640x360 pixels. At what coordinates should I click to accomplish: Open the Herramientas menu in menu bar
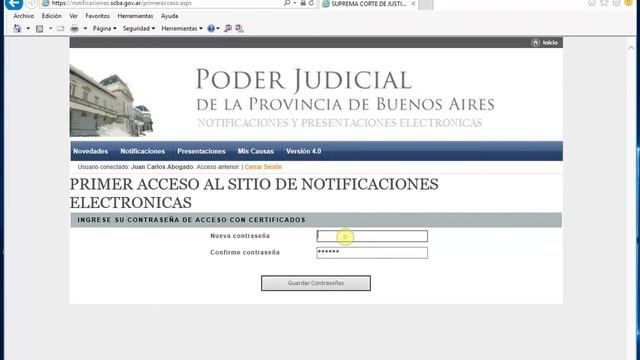pyautogui.click(x=135, y=16)
